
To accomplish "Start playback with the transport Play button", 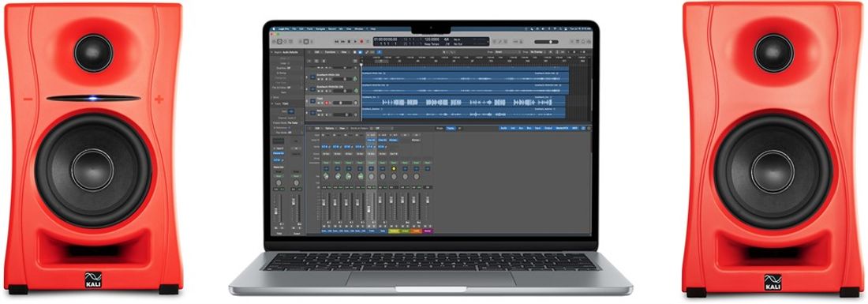I will (x=355, y=41).
